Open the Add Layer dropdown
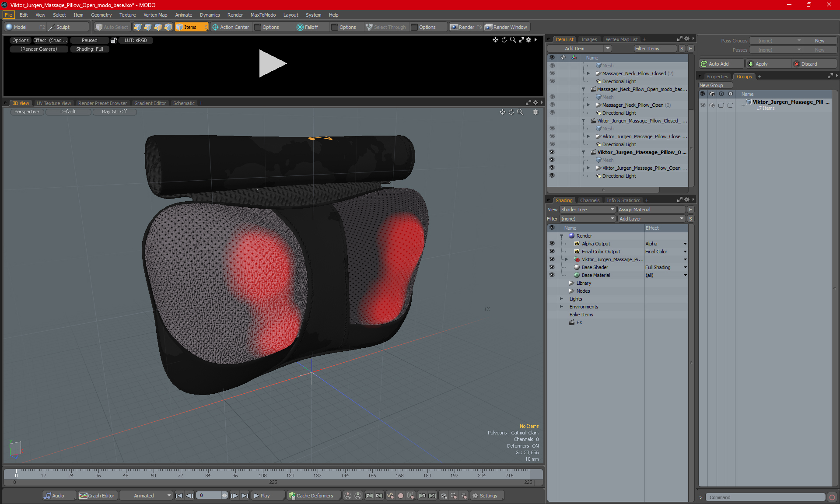Screen dimensions: 840x504 pos(651,219)
